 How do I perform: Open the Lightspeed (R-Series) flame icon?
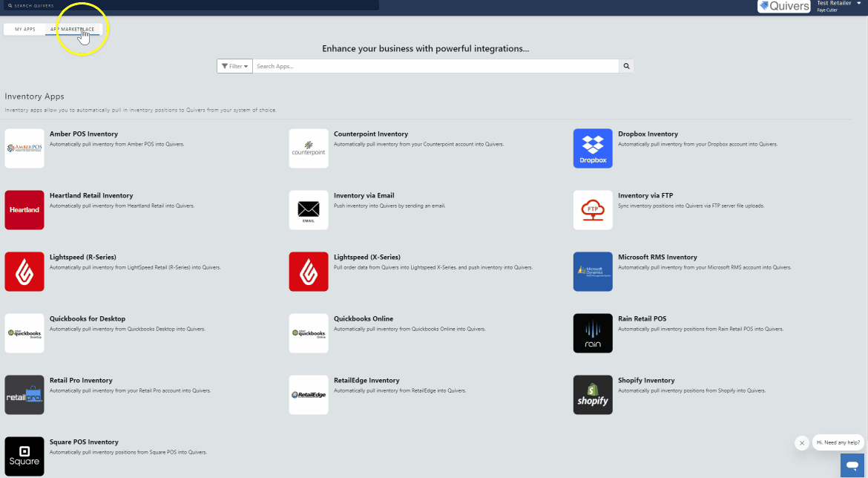click(x=24, y=272)
